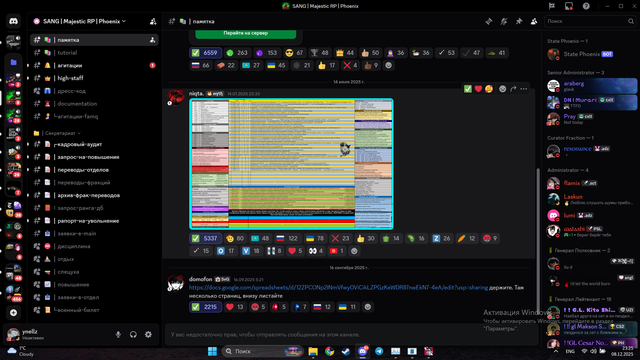Toggle checkmark reaction with 2215 count
Image resolution: width=640 pixels, height=360 pixels.
click(x=206, y=307)
